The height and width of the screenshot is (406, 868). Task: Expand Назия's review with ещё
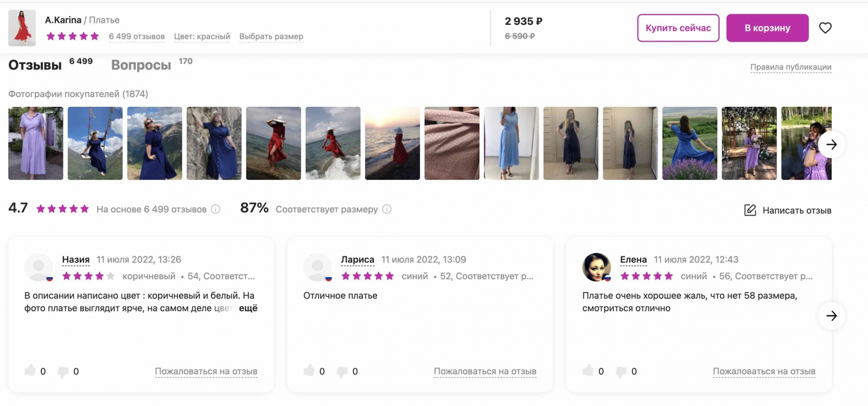(248, 308)
